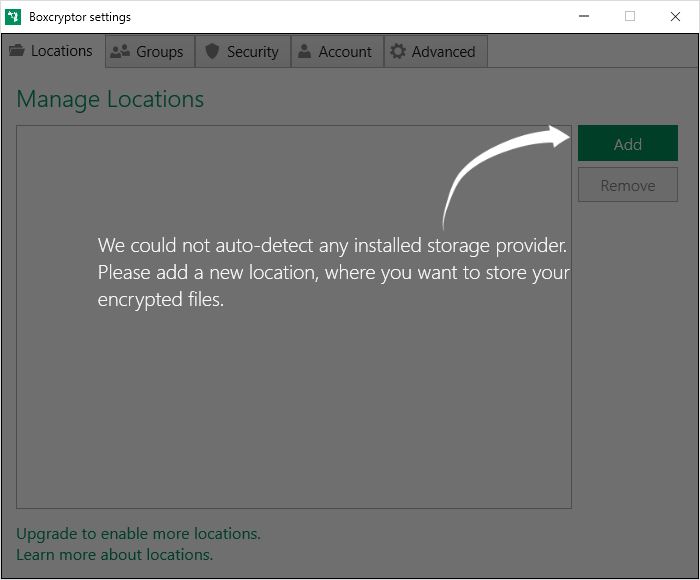This screenshot has width=700, height=580.
Task: Click the 'could not auto-detect' message text
Action: point(333,272)
